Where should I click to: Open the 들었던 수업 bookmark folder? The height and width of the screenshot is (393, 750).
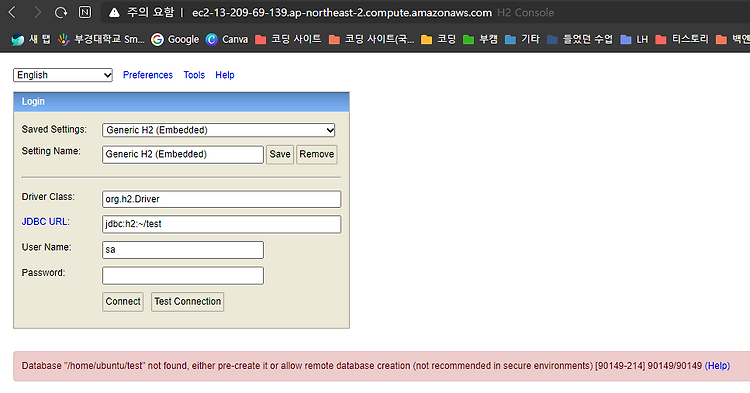(x=580, y=39)
